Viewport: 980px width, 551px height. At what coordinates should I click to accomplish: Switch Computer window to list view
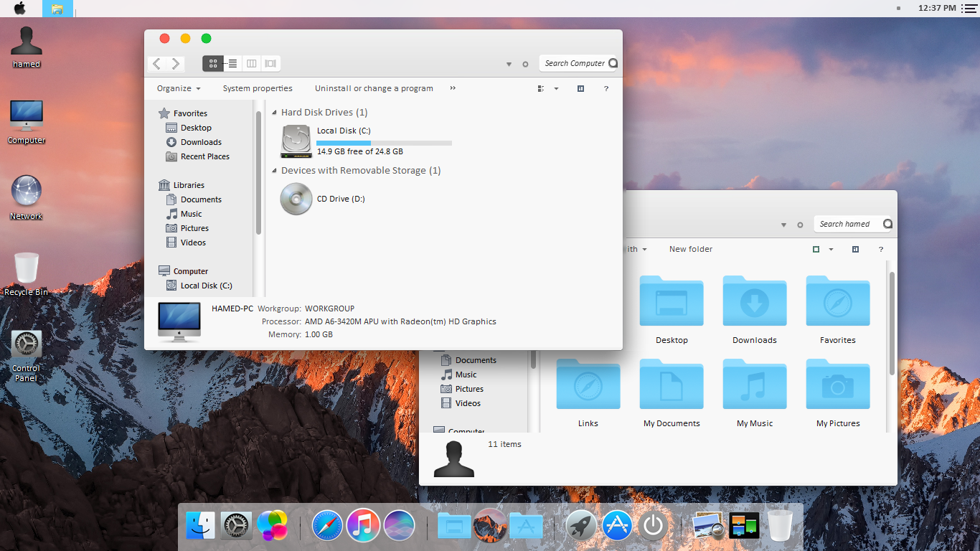pos(232,64)
